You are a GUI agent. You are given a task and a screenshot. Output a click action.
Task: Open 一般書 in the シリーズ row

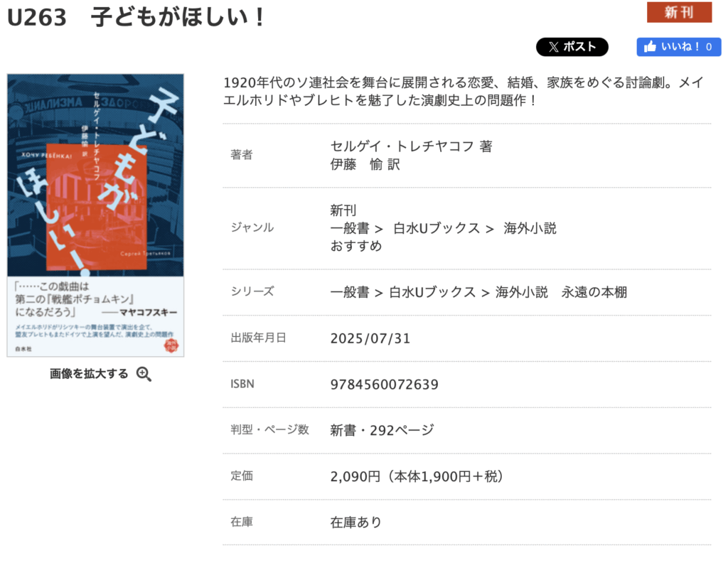[350, 292]
